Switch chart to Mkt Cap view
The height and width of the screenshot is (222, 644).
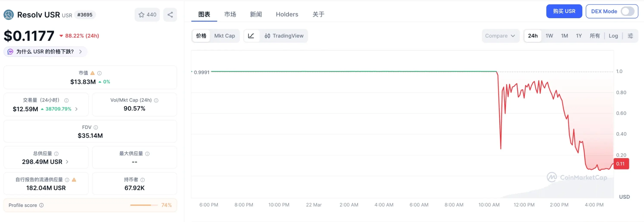pyautogui.click(x=225, y=36)
